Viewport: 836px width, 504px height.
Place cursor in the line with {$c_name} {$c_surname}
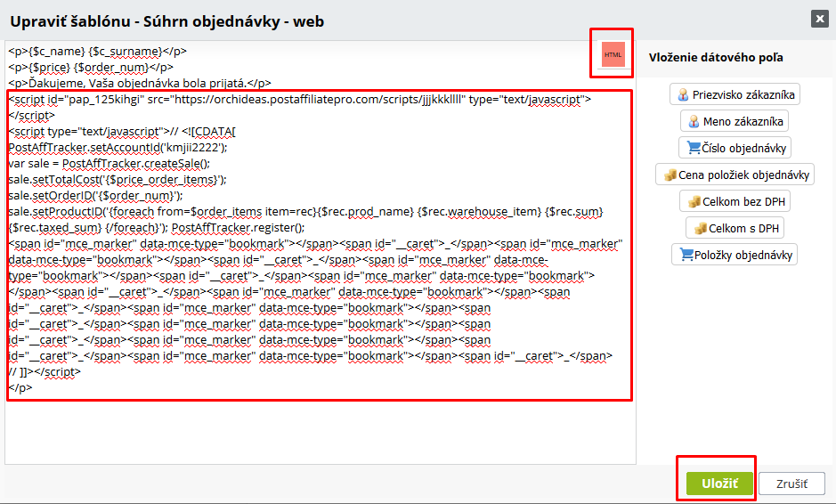[98, 51]
